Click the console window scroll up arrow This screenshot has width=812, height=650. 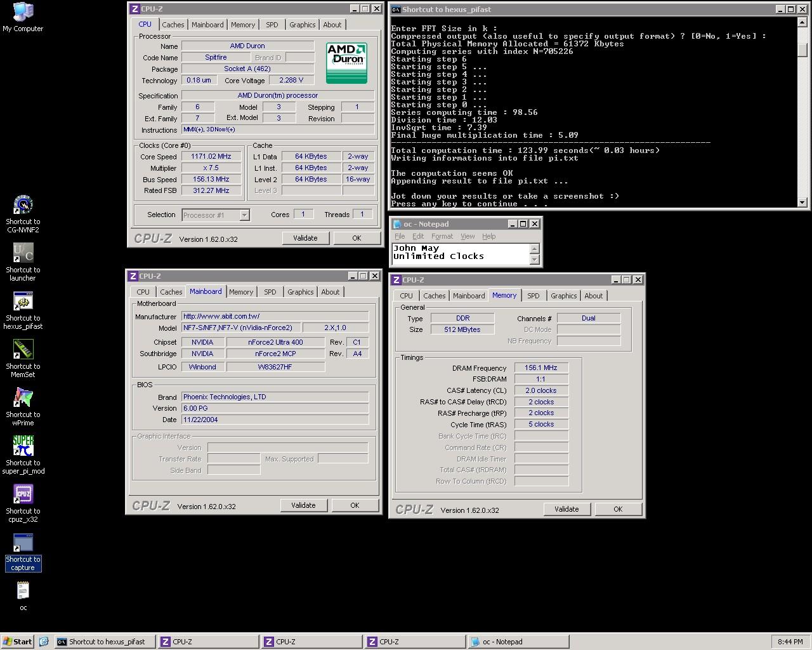tap(802, 22)
